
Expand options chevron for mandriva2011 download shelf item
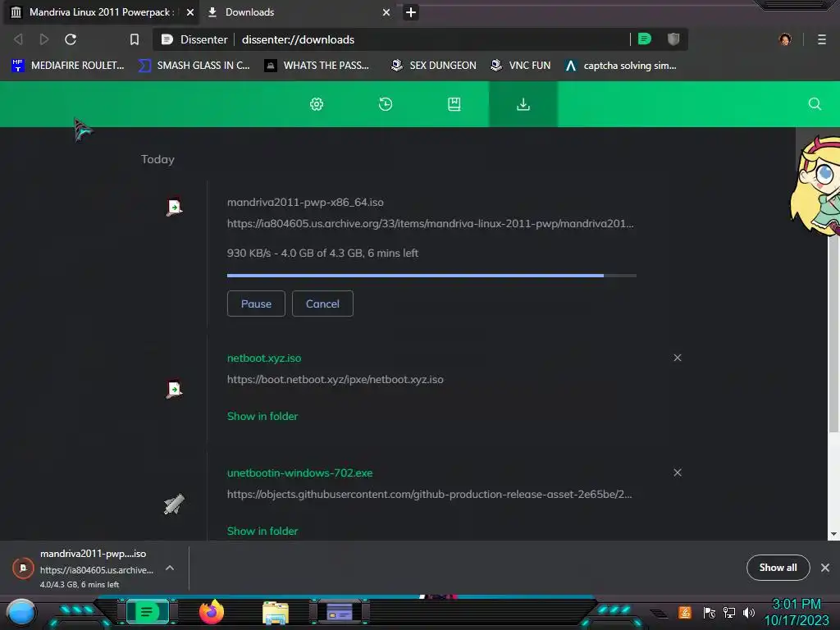tap(169, 568)
